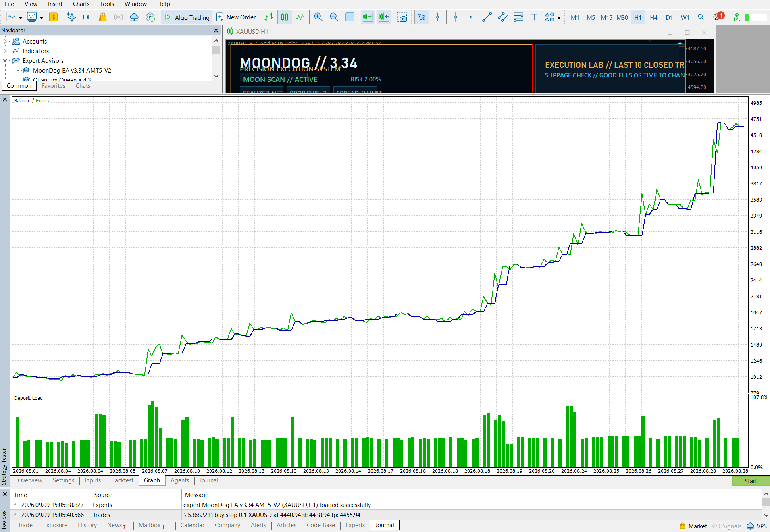Click the copy-trading signal subscription icon
This screenshot has height=532, width=770.
coord(150,17)
